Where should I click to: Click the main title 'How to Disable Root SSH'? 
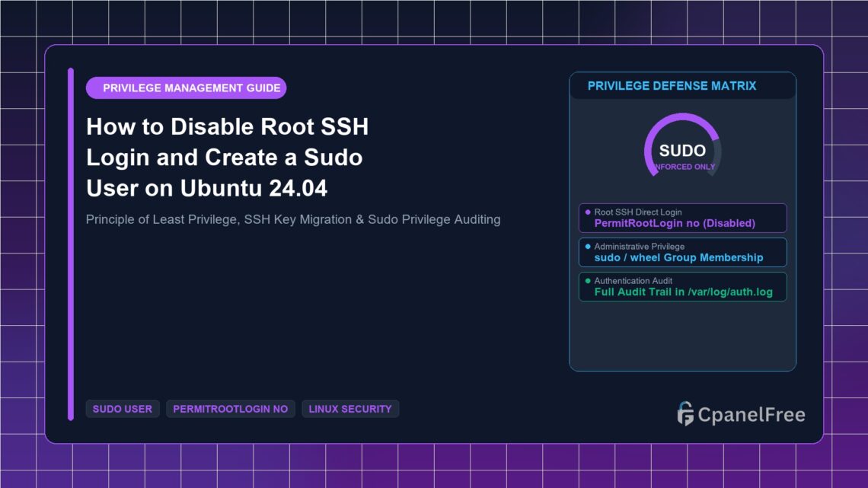227,126
